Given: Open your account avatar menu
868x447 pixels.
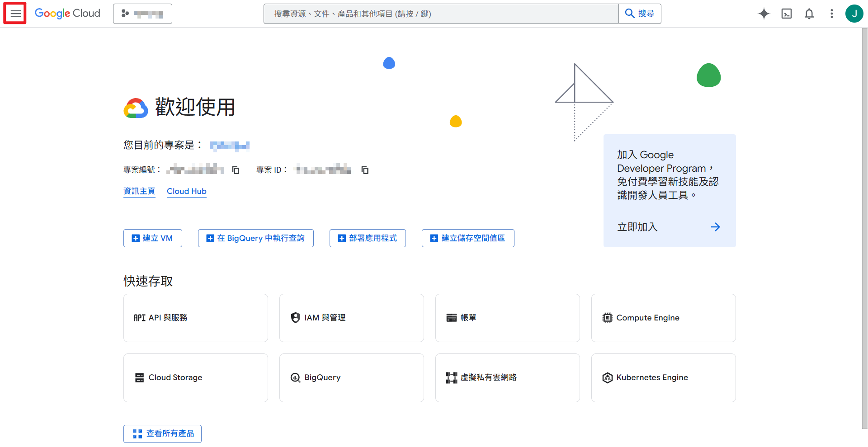Looking at the screenshot, I should click(854, 14).
